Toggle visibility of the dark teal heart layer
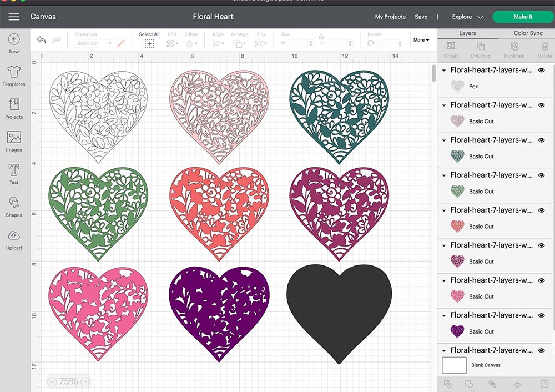This screenshot has height=392, width=555. pyautogui.click(x=542, y=140)
